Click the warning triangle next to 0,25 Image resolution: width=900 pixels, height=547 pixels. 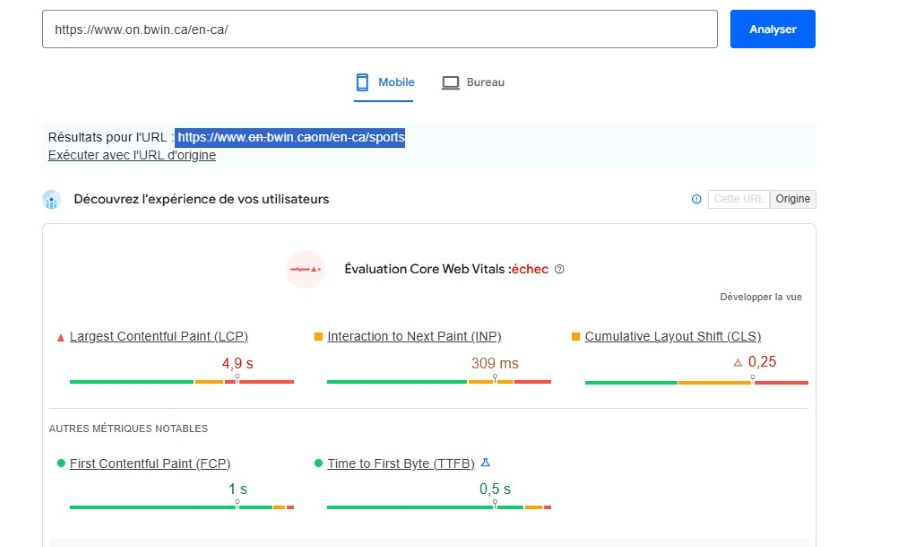[x=738, y=363]
